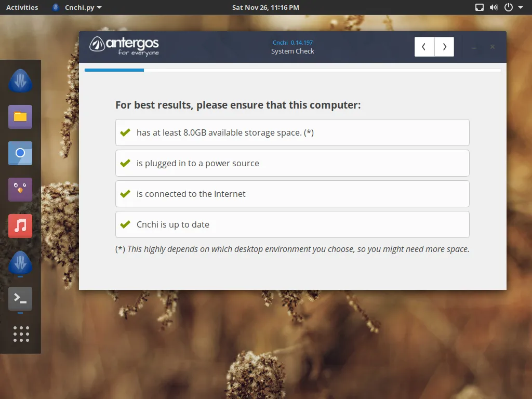Select "is connected to the Internet" row

292,194
